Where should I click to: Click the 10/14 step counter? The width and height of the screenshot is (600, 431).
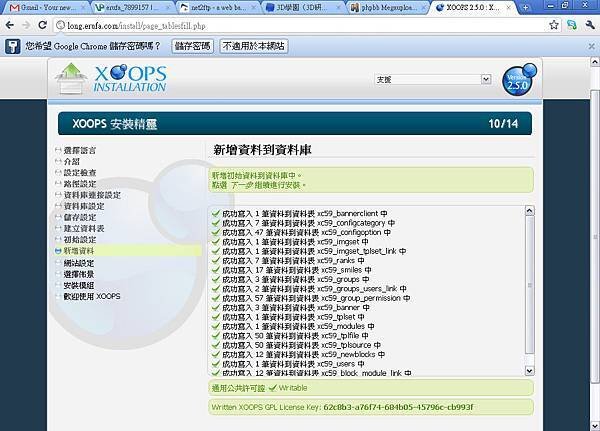coord(503,124)
